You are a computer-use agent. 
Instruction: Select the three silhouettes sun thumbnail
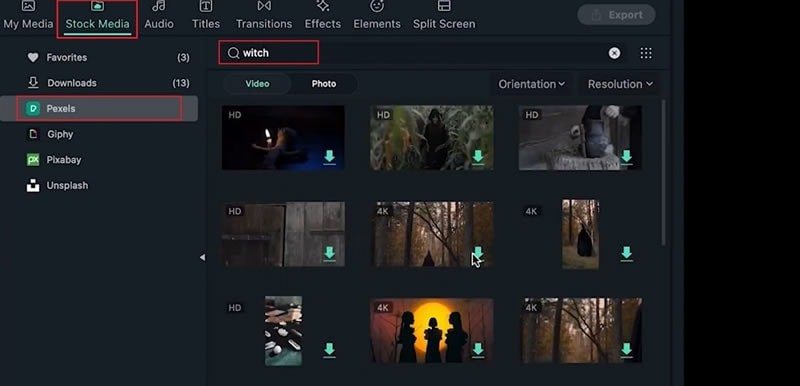[x=432, y=331]
